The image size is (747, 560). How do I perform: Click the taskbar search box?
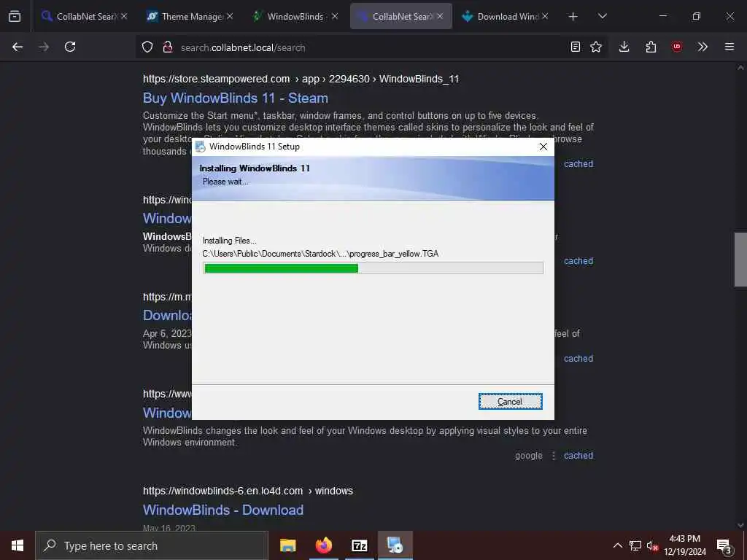tap(152, 545)
